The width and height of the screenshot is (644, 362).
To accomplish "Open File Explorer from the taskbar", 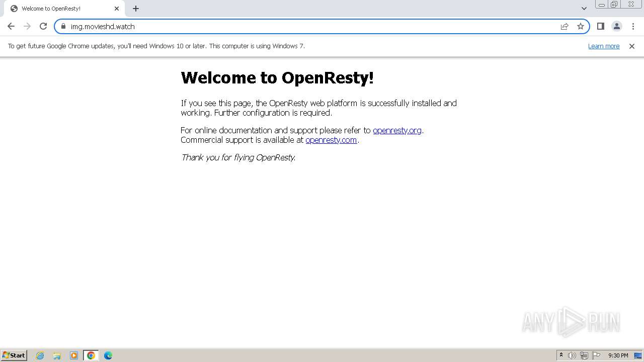I will click(57, 355).
